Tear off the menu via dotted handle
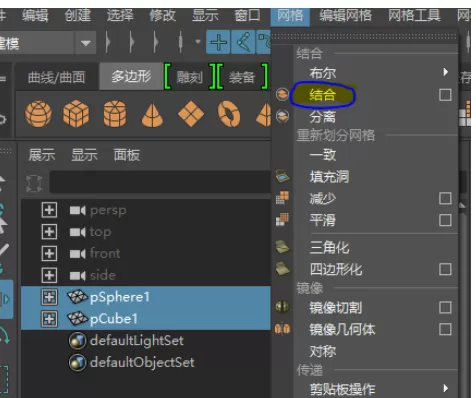The image size is (476, 398). click(365, 36)
